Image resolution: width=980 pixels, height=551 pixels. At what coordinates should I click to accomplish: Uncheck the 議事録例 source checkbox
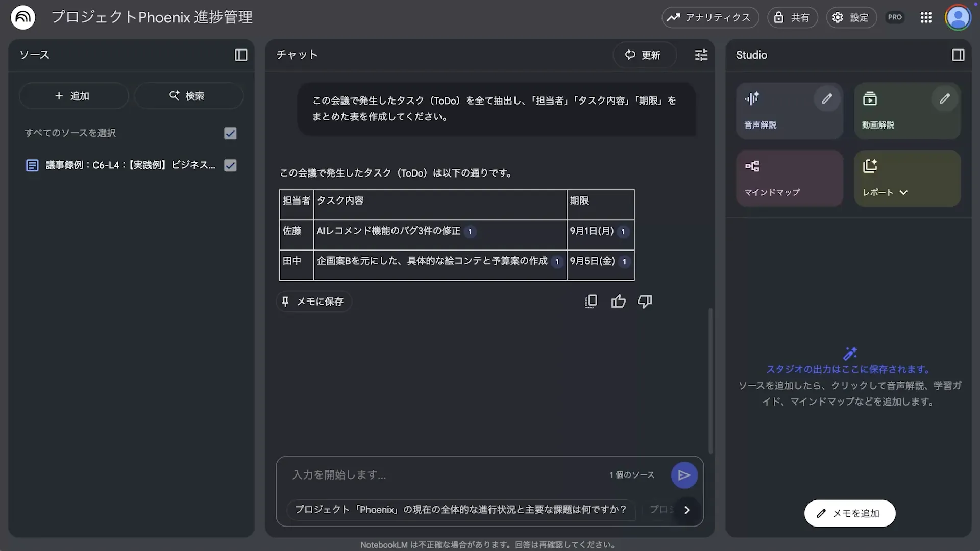pyautogui.click(x=229, y=165)
